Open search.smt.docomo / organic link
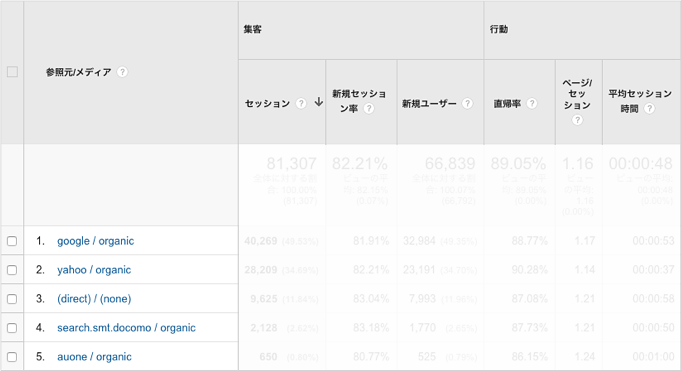681x371 pixels. (x=126, y=328)
